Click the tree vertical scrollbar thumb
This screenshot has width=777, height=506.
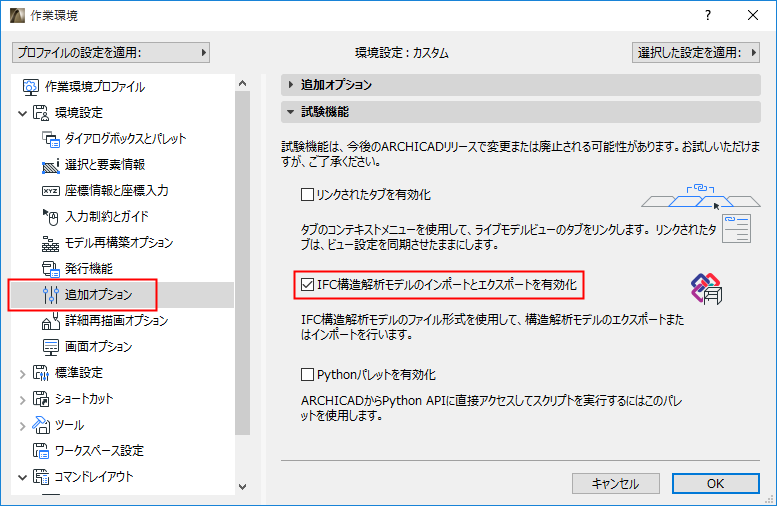click(x=242, y=263)
